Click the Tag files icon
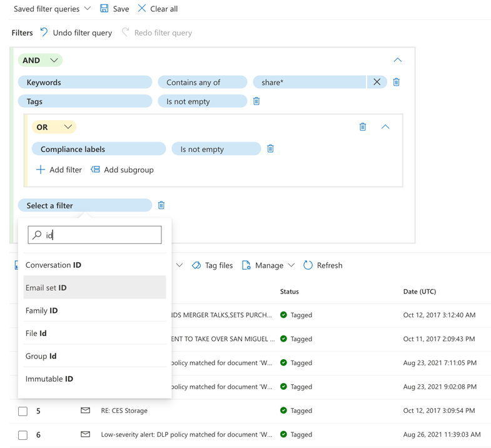This screenshot has width=491, height=448. [196, 265]
